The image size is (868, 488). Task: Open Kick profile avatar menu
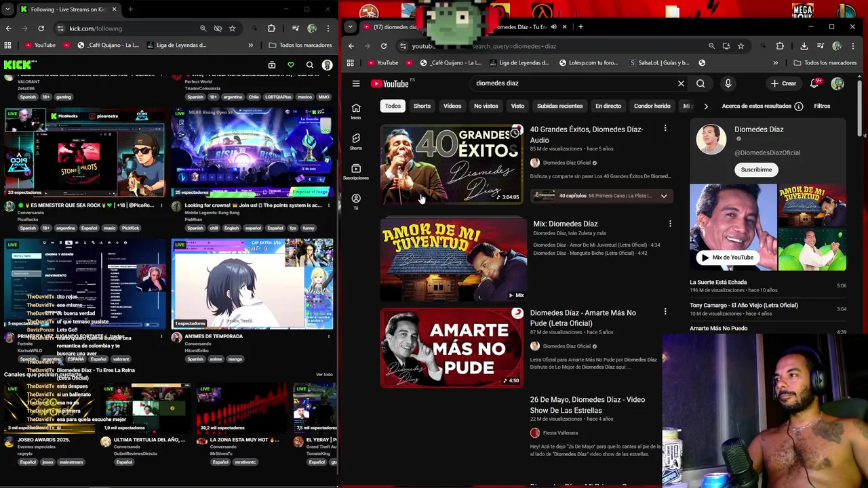point(328,65)
